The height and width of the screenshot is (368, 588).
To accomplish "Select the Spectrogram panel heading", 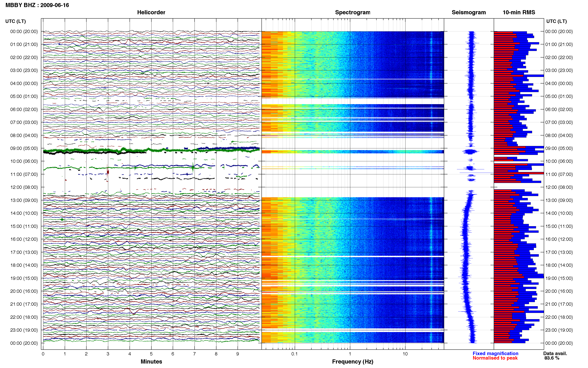I will (x=353, y=12).
